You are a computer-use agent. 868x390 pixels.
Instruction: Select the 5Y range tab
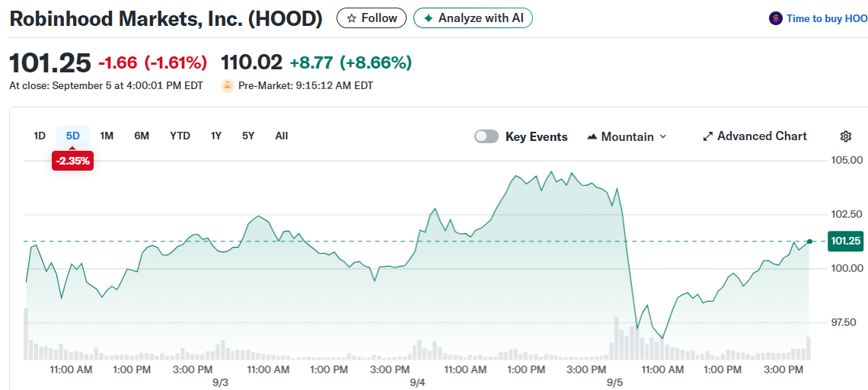(248, 136)
